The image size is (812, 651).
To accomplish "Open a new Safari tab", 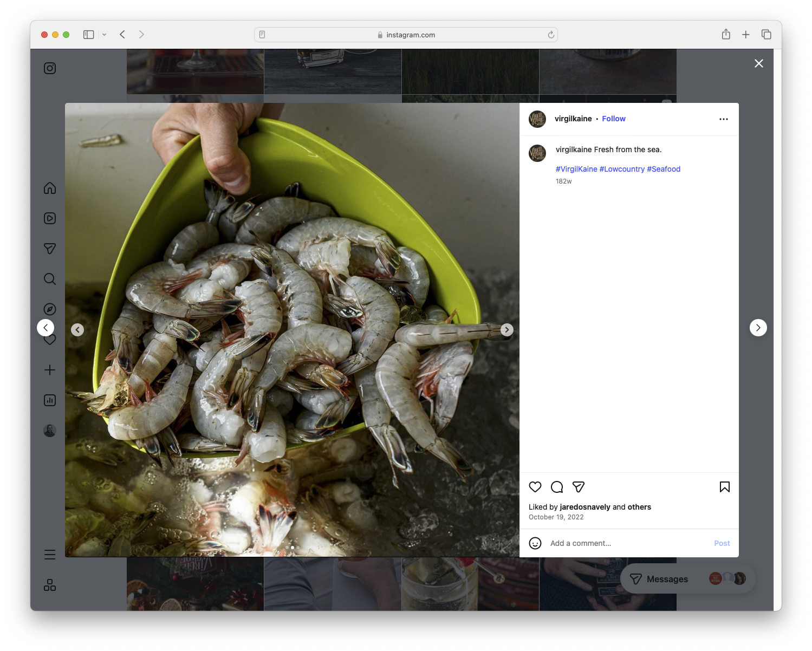I will point(746,35).
